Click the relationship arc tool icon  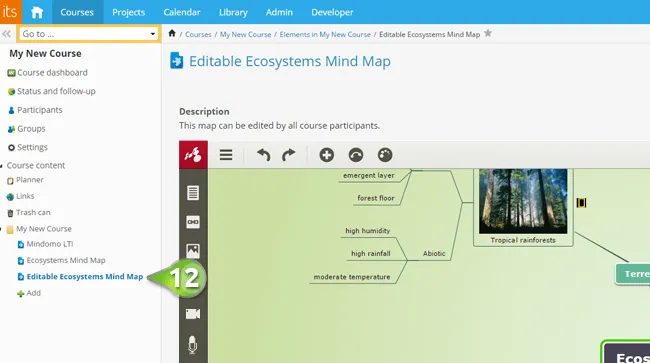(356, 155)
